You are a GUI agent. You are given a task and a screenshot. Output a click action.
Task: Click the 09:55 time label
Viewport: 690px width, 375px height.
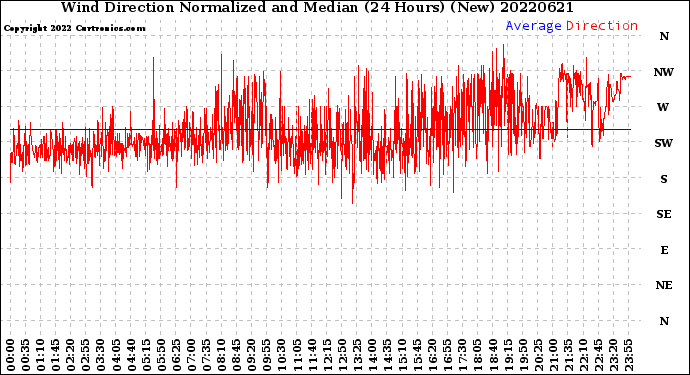click(x=267, y=356)
